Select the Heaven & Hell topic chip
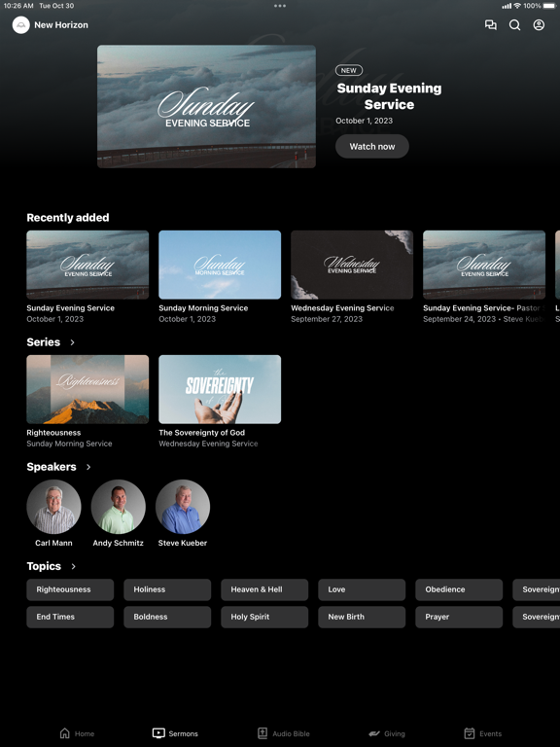 click(x=264, y=589)
